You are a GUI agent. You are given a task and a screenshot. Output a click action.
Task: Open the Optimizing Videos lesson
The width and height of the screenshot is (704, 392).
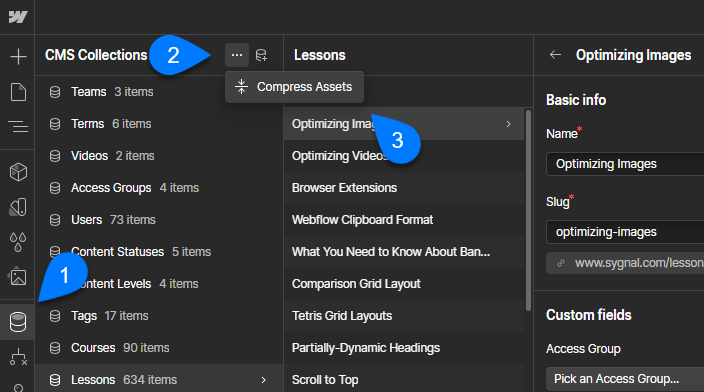404,156
